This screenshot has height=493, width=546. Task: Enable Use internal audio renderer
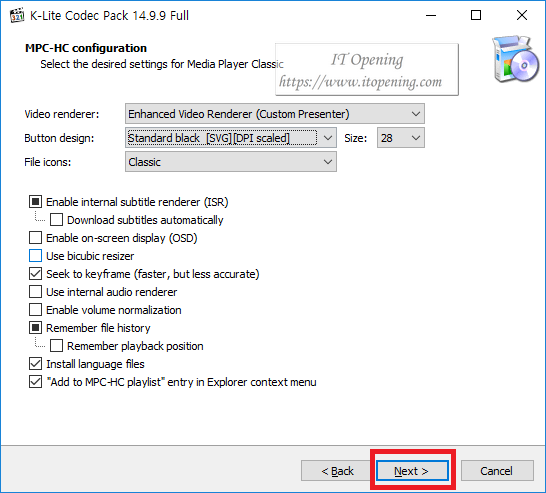click(36, 292)
